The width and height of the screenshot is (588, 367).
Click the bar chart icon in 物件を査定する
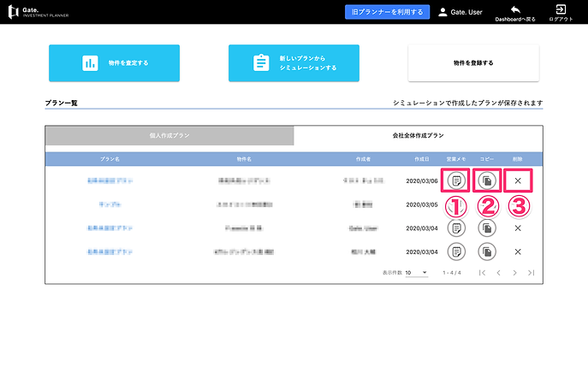(x=90, y=63)
